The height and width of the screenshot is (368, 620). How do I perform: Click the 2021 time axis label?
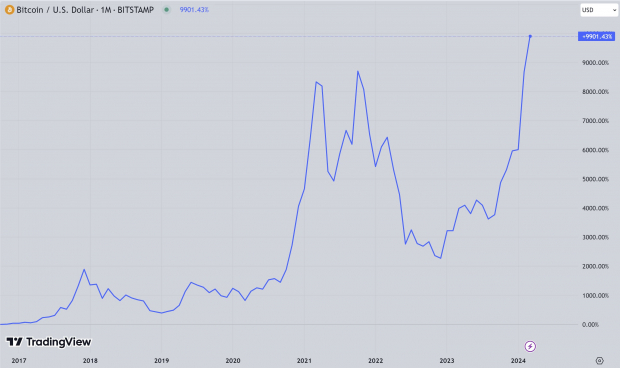(x=304, y=360)
